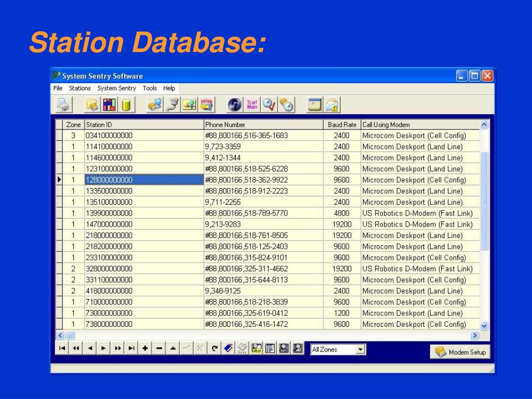Jump back several records with double-left arrow
532x399 pixels.
[x=76, y=348]
